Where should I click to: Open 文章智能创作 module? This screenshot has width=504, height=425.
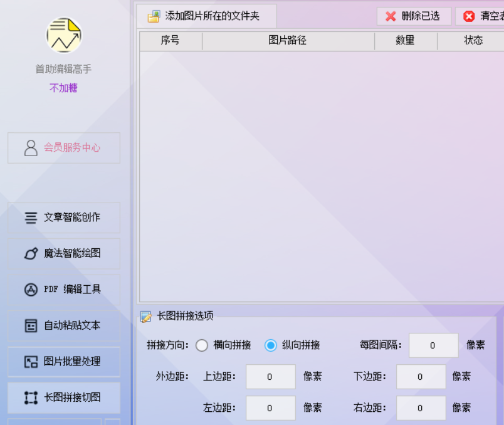pos(64,218)
